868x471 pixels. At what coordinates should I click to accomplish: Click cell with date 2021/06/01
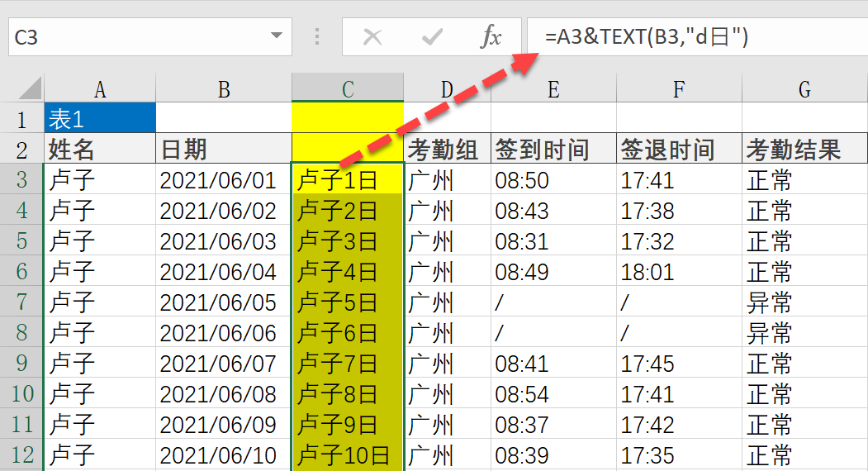(x=224, y=179)
